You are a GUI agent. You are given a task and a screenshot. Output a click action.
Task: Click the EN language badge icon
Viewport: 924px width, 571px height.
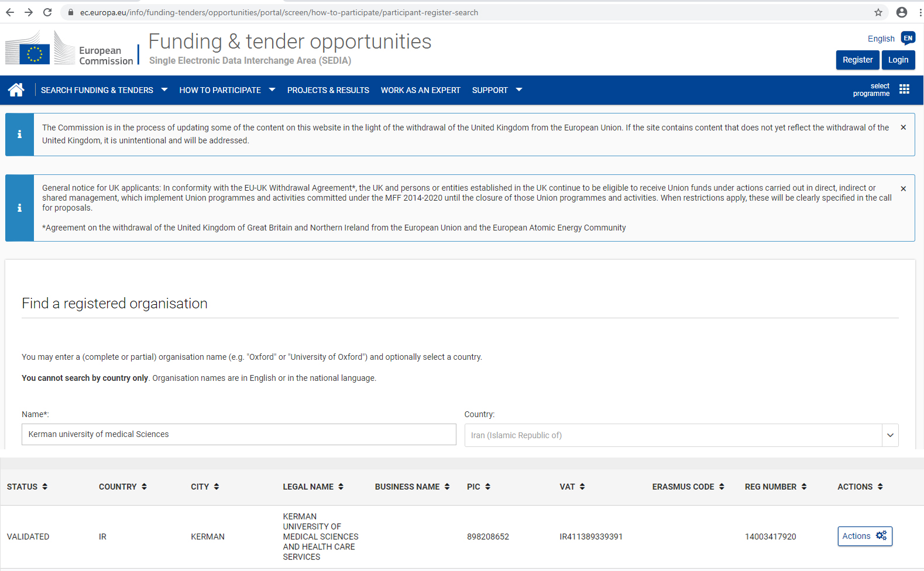(908, 39)
